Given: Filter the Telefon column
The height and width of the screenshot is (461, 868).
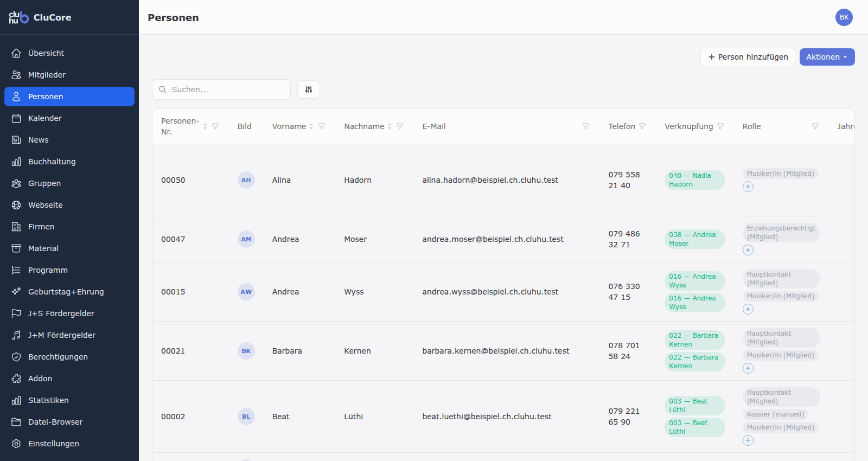Looking at the screenshot, I should click(x=642, y=126).
